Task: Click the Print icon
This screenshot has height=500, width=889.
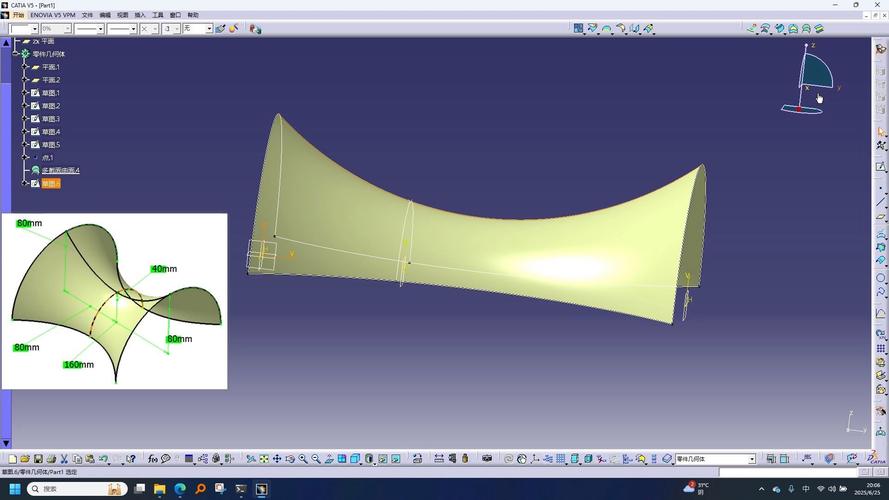Action: (51, 459)
